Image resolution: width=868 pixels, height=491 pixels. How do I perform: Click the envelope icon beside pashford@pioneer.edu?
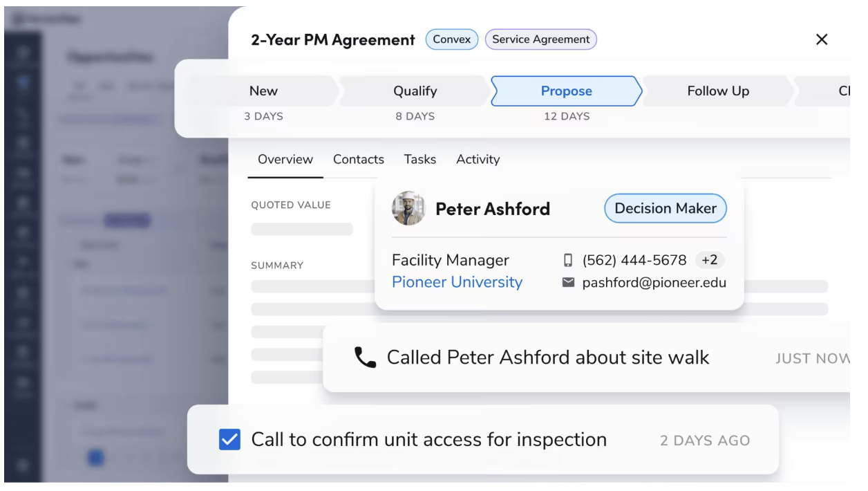click(x=568, y=282)
